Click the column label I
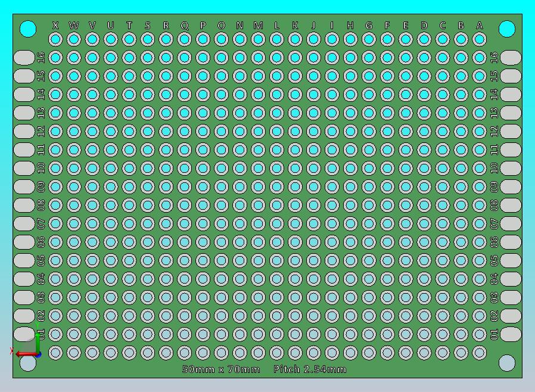The height and width of the screenshot is (392, 535). (x=332, y=25)
